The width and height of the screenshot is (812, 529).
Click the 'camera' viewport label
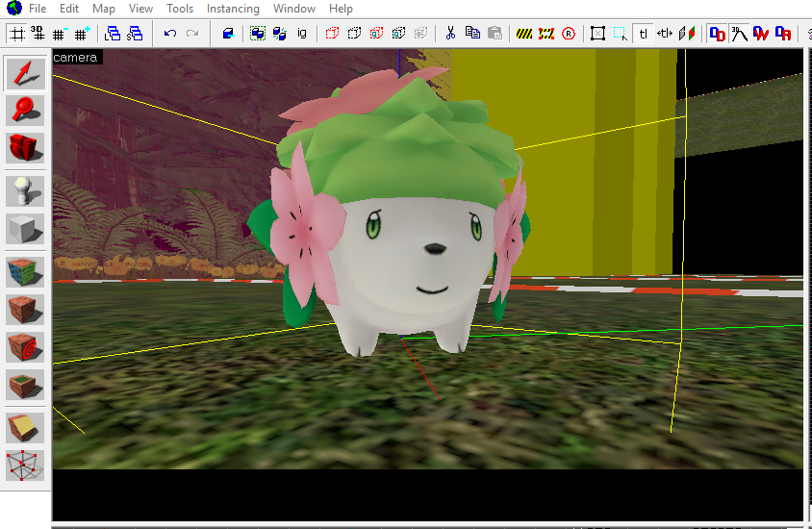(x=76, y=58)
